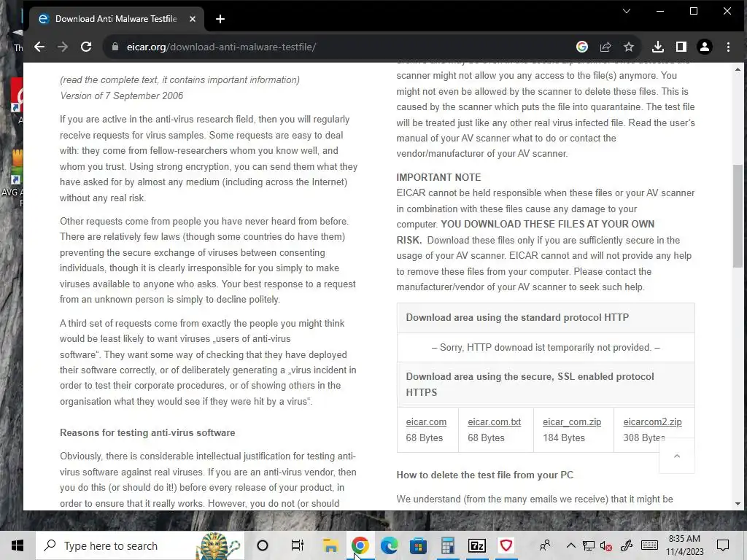Click 'IMPORTANT NOTE' heading text
The image size is (747, 560).
[438, 177]
